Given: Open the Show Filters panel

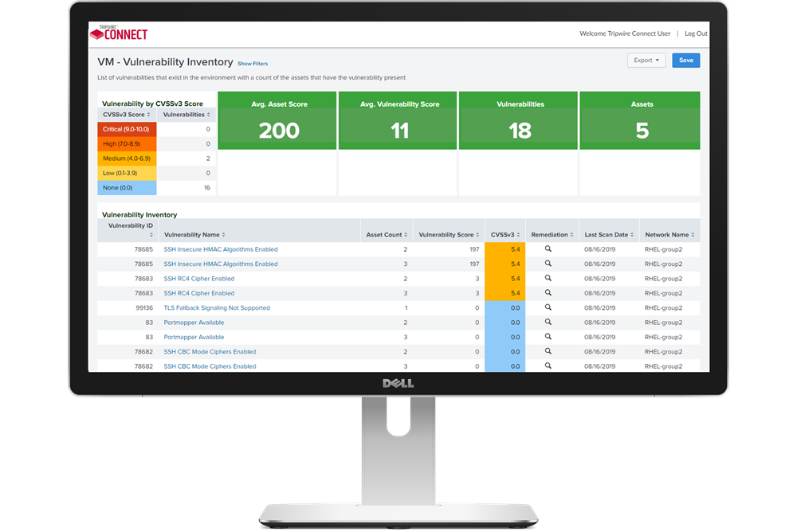Looking at the screenshot, I should point(253,63).
